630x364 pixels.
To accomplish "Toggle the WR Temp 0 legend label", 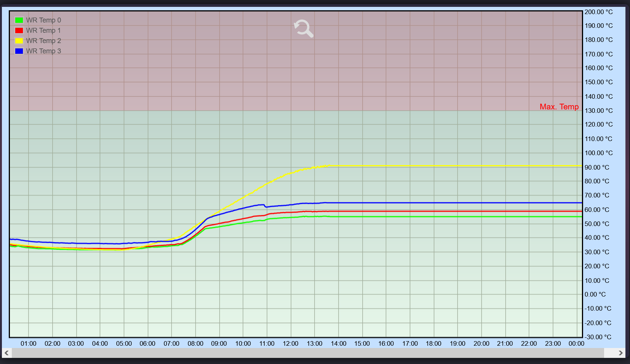I will pos(43,20).
